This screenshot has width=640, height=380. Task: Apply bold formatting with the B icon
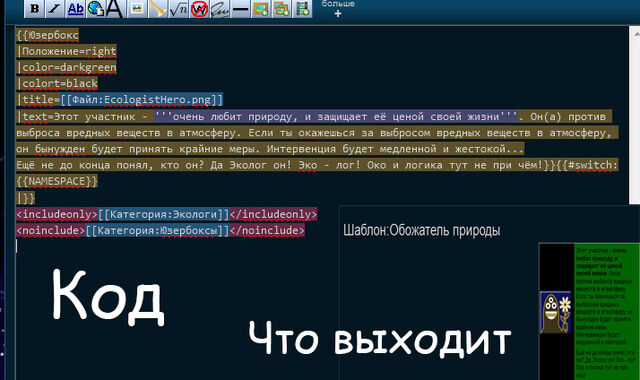point(34,9)
